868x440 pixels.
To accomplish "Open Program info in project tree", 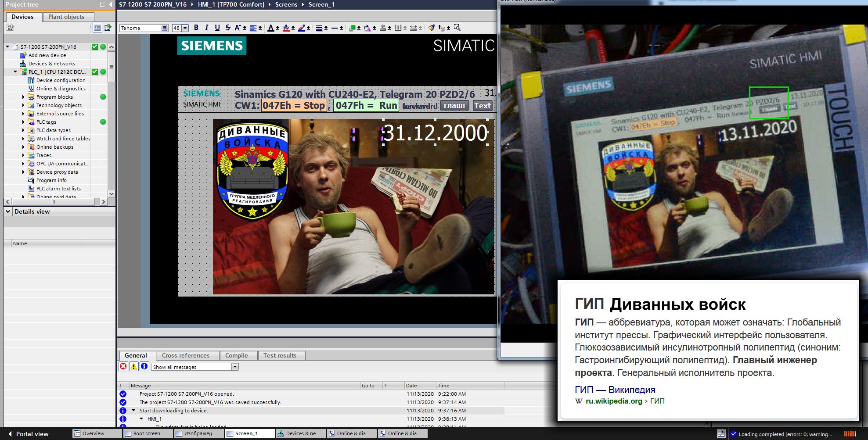I will coord(51,180).
